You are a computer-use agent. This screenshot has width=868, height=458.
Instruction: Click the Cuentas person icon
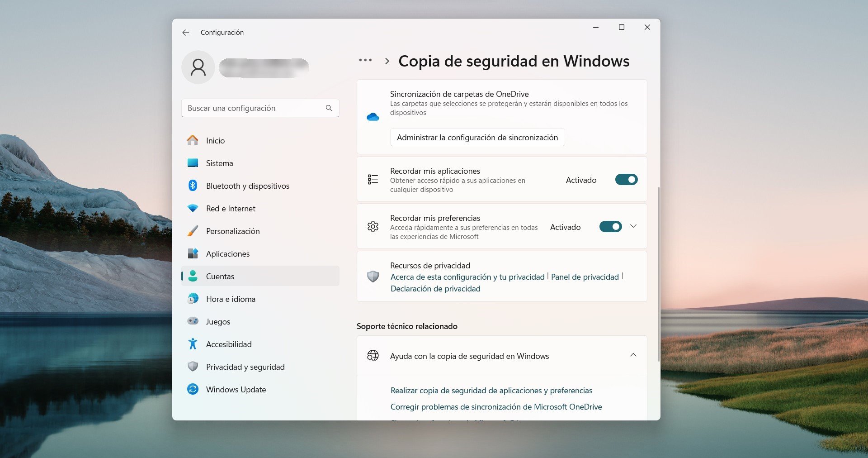[193, 276]
